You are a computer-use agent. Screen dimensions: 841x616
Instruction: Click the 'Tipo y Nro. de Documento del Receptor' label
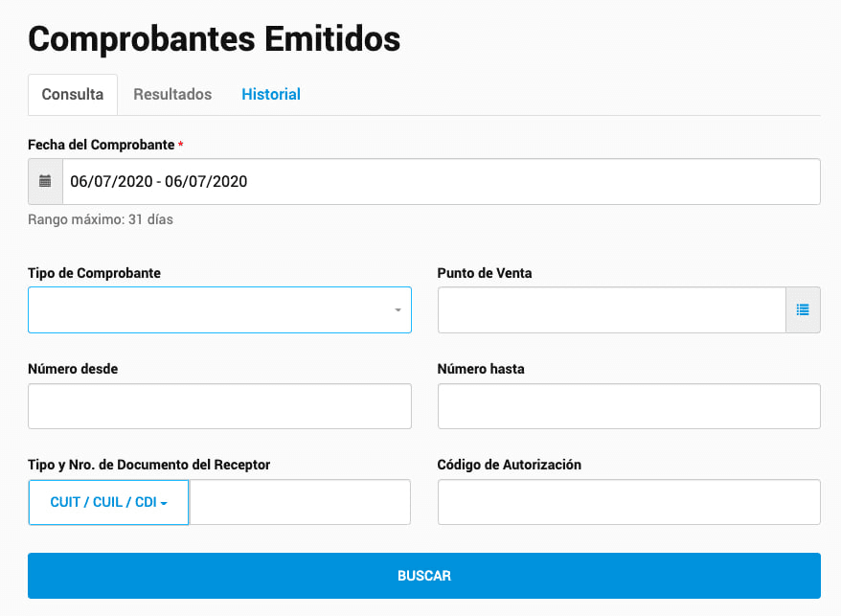pos(148,465)
